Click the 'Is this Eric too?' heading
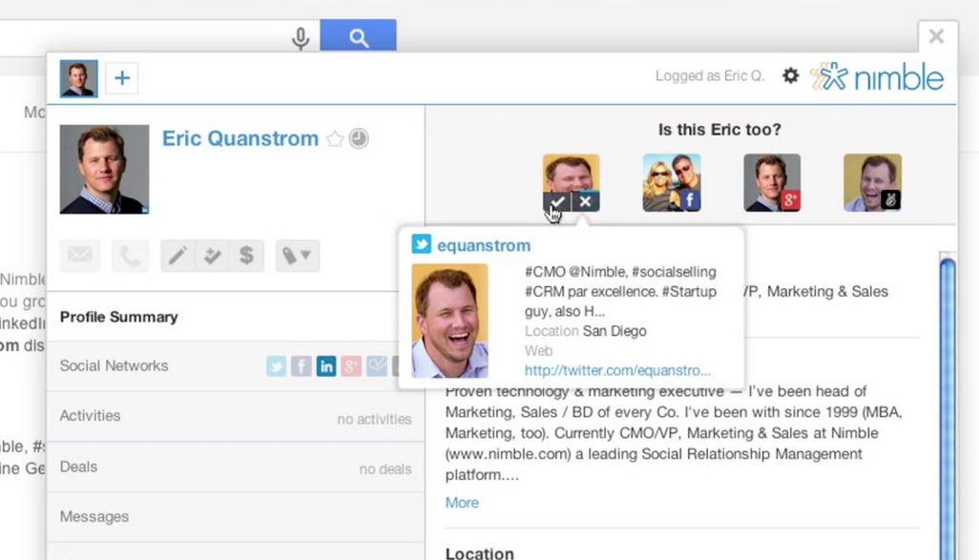 click(x=719, y=129)
